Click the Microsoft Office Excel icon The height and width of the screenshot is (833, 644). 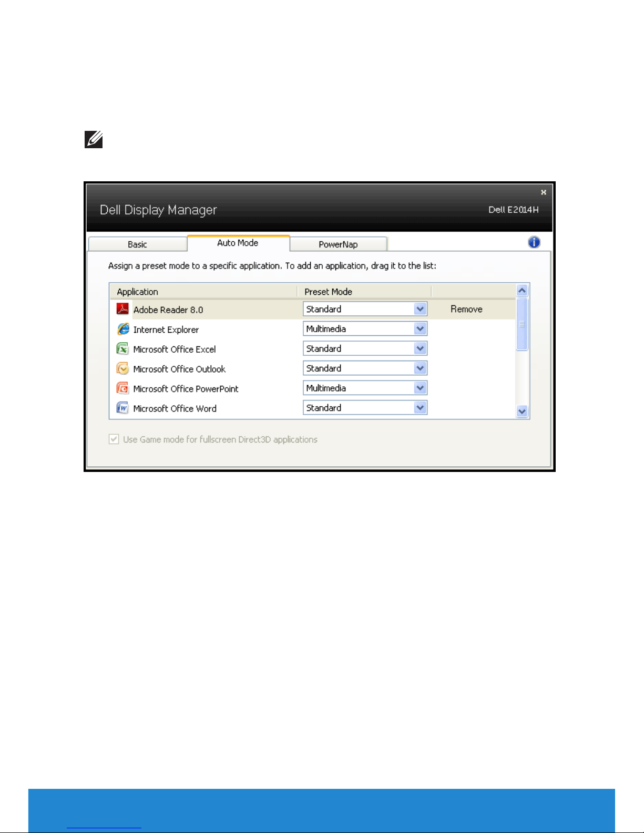(122, 349)
